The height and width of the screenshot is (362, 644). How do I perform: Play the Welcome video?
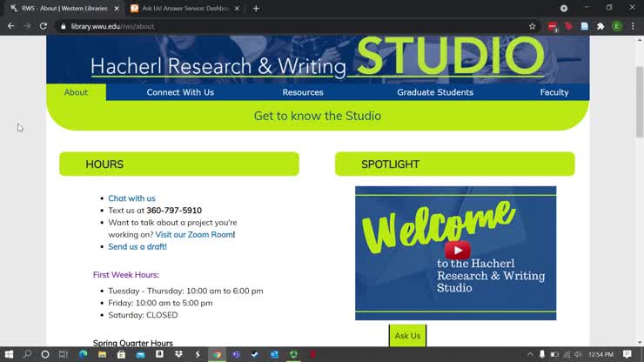click(x=457, y=251)
